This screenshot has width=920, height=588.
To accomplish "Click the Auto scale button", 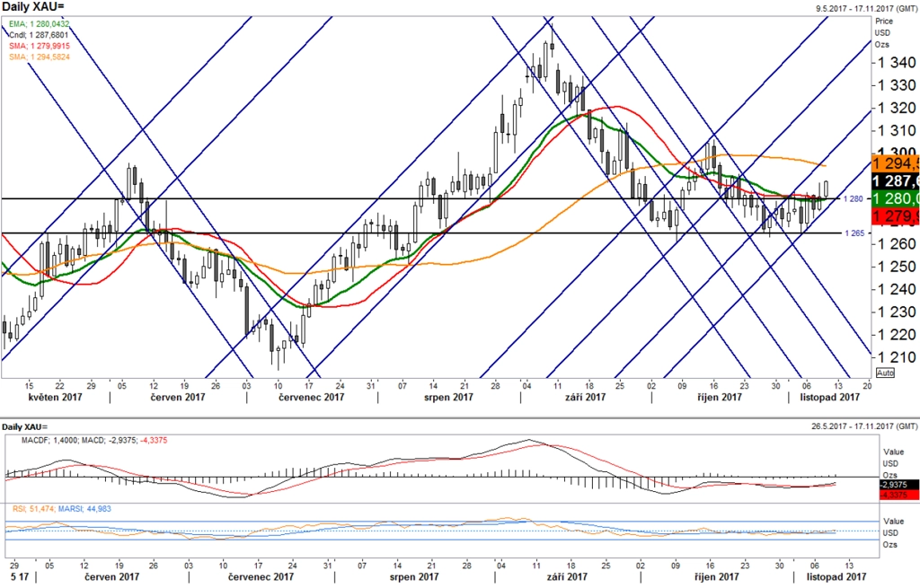I will 885,373.
